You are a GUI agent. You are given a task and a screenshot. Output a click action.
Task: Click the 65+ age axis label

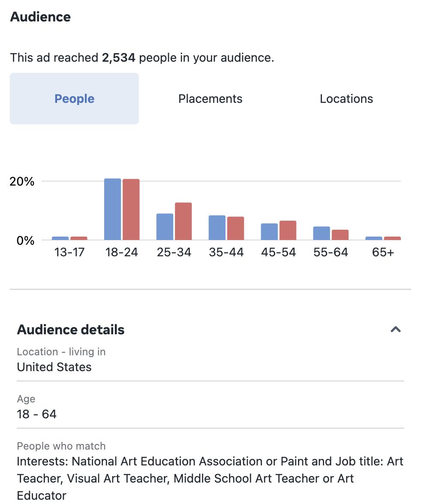click(383, 252)
